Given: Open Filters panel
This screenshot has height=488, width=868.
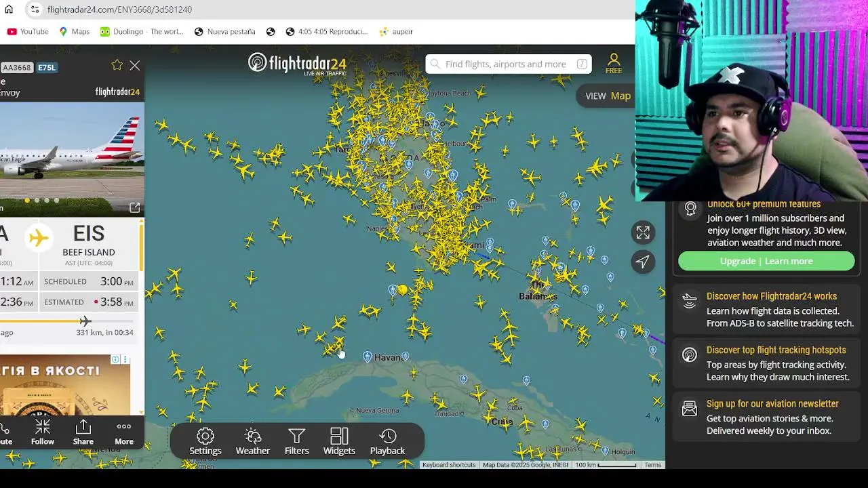Looking at the screenshot, I should 296,441.
